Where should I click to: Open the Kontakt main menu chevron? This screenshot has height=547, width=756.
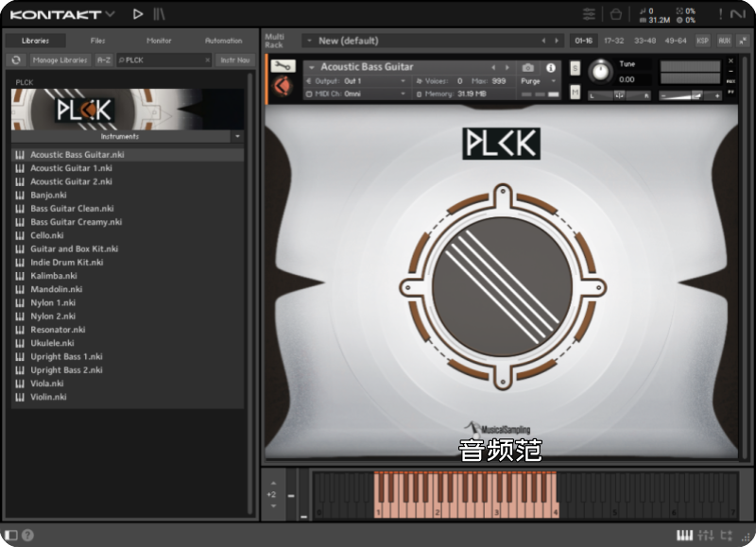(x=110, y=14)
